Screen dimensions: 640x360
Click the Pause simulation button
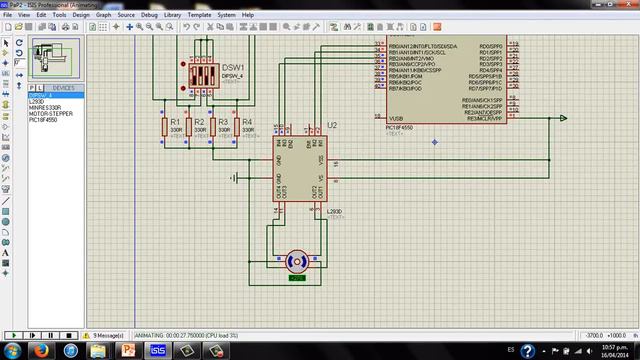[x=51, y=335]
